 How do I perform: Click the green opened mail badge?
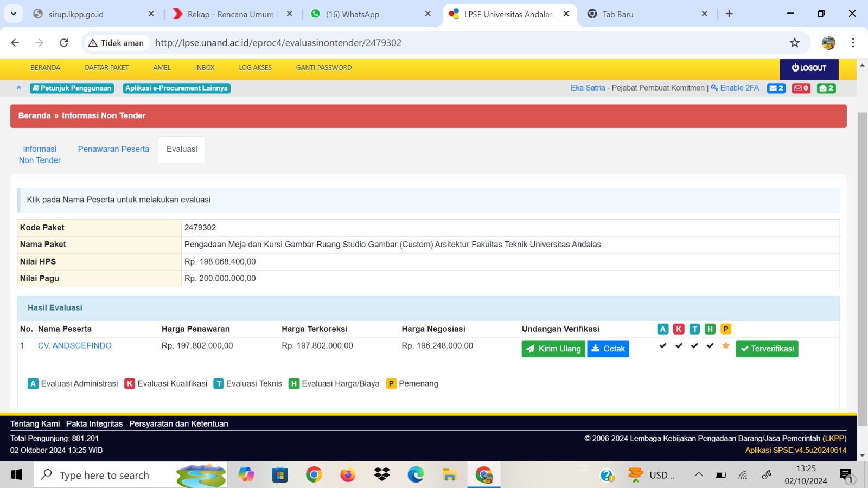[826, 88]
